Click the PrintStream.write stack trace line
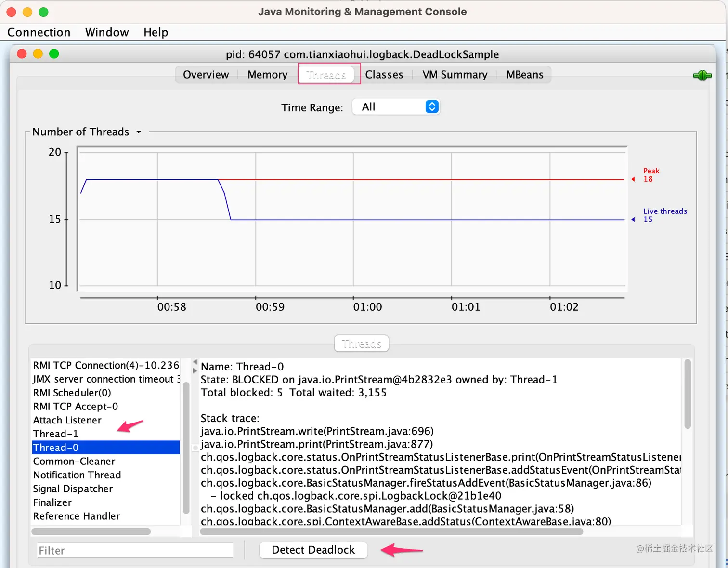 pos(317,431)
